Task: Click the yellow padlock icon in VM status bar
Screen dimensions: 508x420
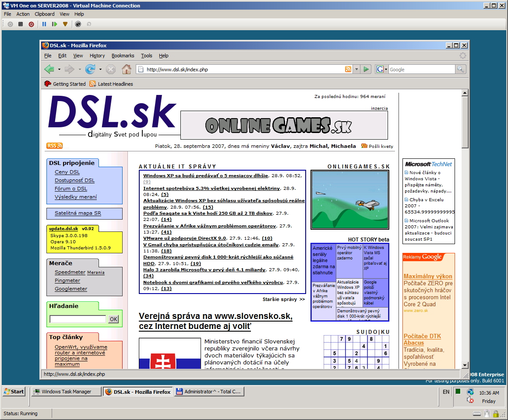Action: click(x=496, y=413)
